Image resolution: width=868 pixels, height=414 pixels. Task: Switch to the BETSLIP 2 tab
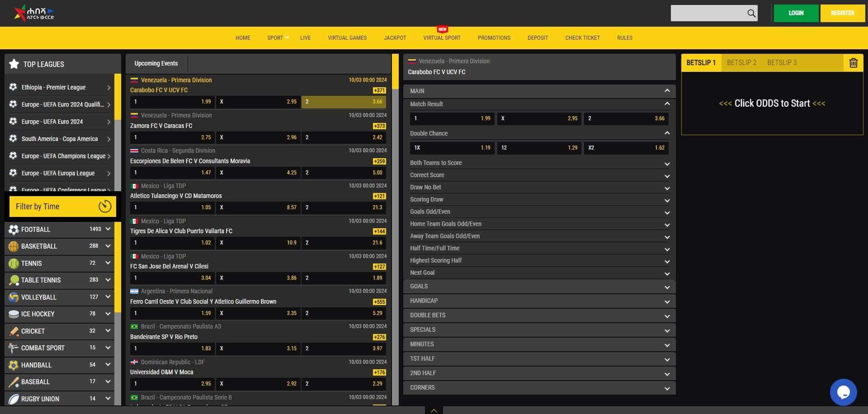coord(741,63)
